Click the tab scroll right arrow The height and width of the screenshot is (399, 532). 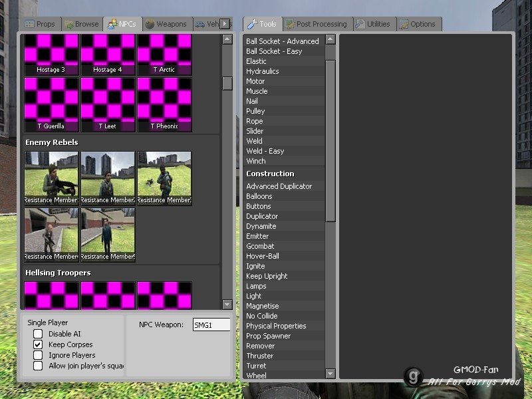(x=224, y=24)
